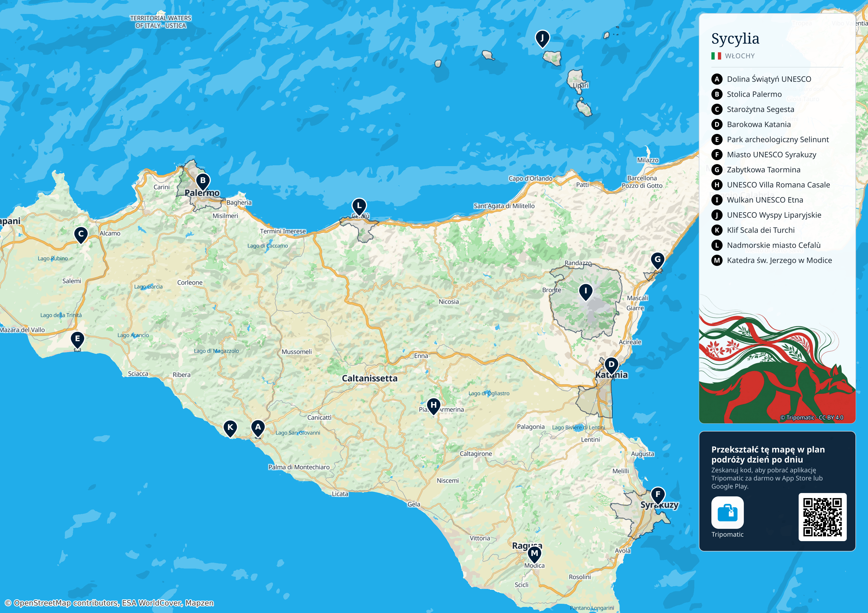
Task: Select legend entry Stolica Palermo
Action: coord(754,94)
